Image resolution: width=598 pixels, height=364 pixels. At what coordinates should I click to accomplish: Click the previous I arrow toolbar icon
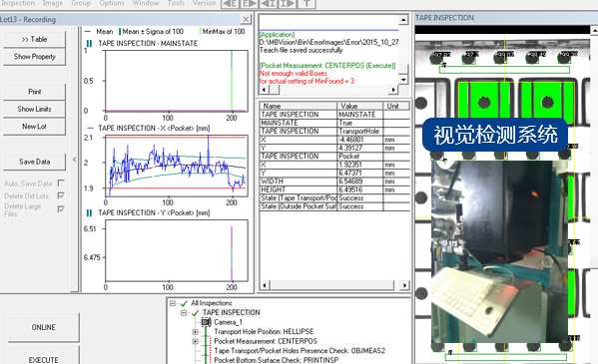click(269, 4)
